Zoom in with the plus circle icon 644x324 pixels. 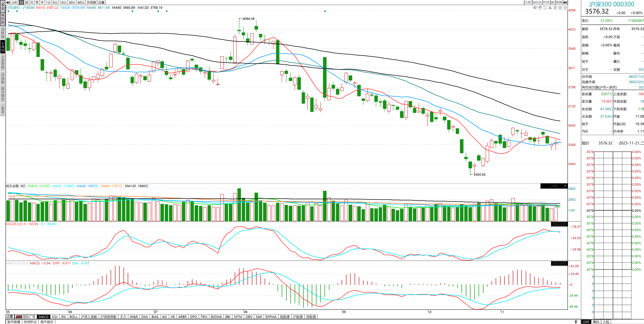click(x=560, y=8)
